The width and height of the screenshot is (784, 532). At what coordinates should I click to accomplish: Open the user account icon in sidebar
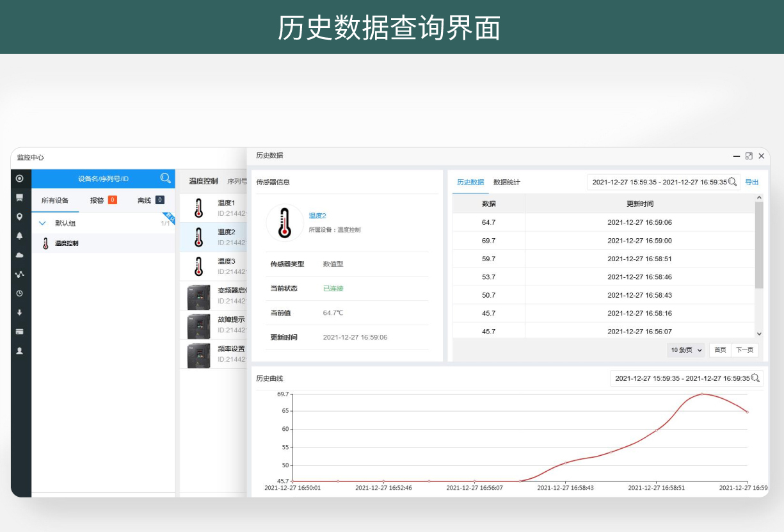[20, 351]
